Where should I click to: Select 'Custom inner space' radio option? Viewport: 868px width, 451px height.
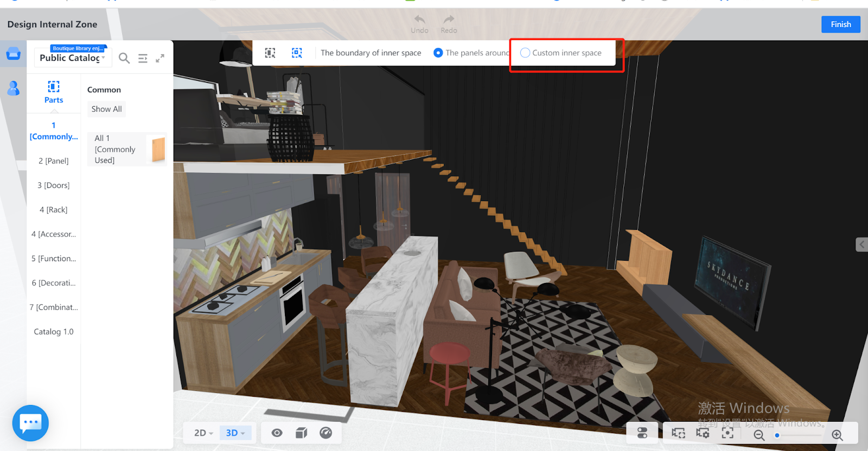click(x=525, y=53)
